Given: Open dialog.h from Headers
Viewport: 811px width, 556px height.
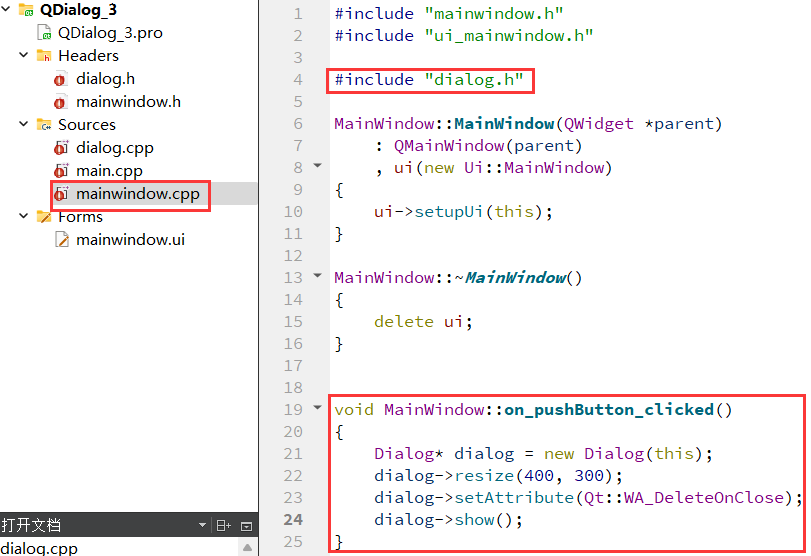Looking at the screenshot, I should [106, 79].
